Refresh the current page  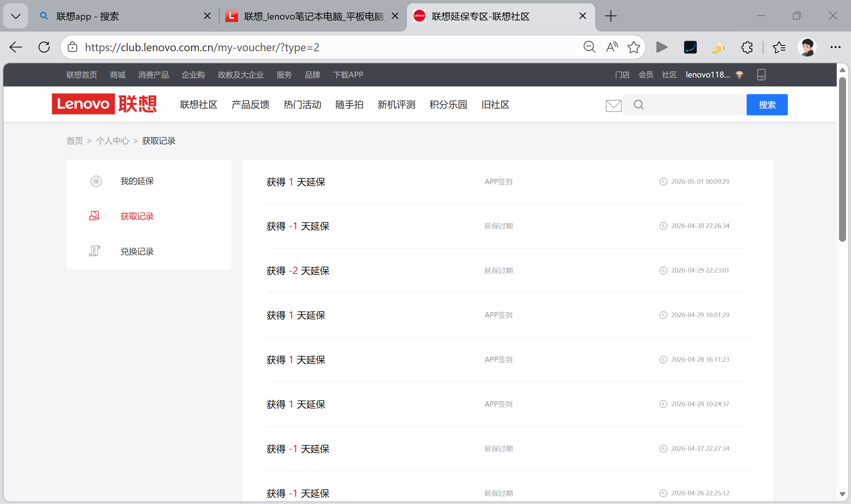click(x=44, y=47)
